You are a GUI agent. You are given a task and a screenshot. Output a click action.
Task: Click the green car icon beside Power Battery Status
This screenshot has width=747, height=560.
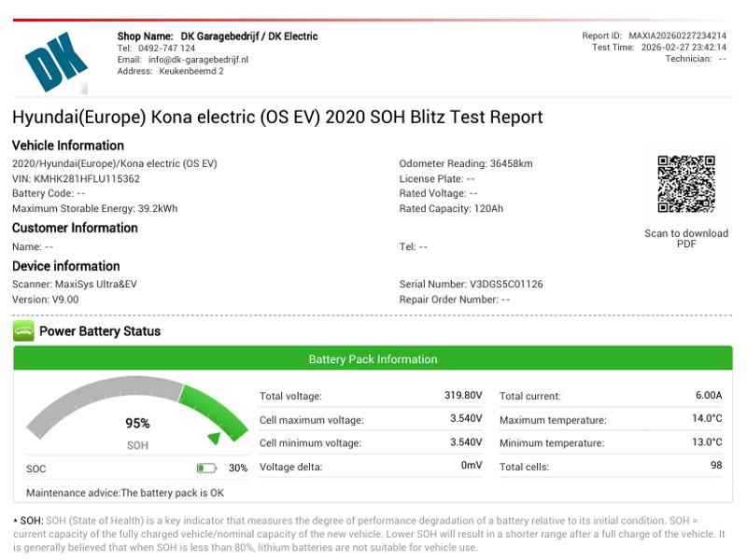[23, 331]
